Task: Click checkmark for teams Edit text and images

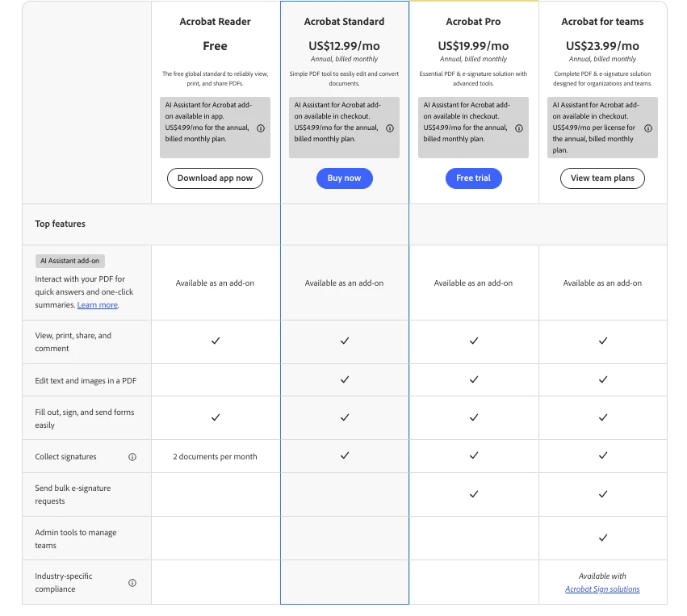Action: pos(603,379)
